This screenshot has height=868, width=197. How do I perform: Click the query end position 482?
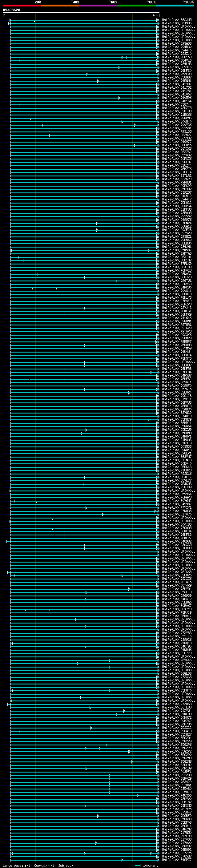click(x=155, y=15)
